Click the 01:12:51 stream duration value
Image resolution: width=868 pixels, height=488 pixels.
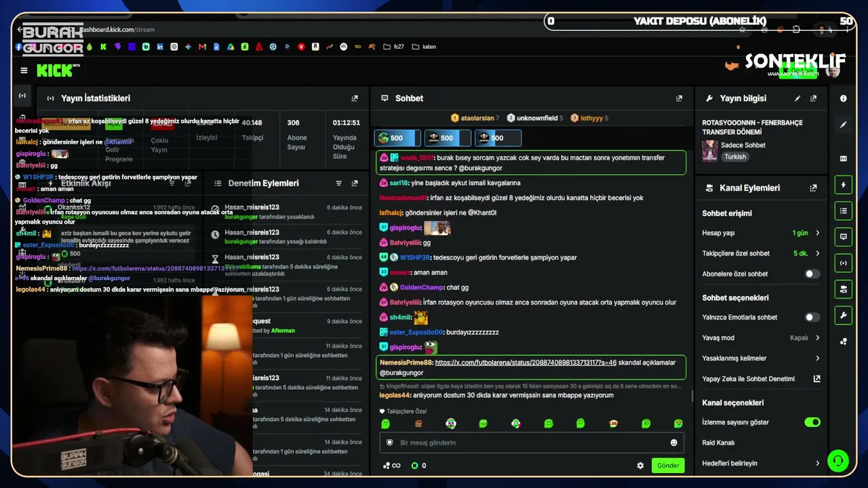click(x=346, y=123)
